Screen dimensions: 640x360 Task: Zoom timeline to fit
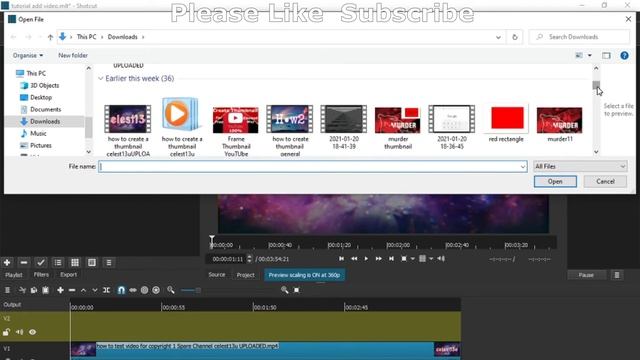(297, 290)
